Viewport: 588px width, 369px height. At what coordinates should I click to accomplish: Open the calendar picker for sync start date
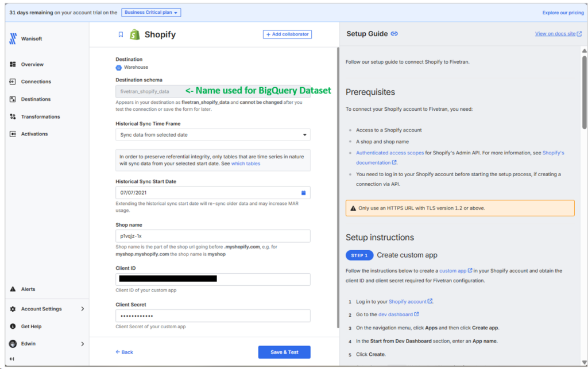point(303,193)
